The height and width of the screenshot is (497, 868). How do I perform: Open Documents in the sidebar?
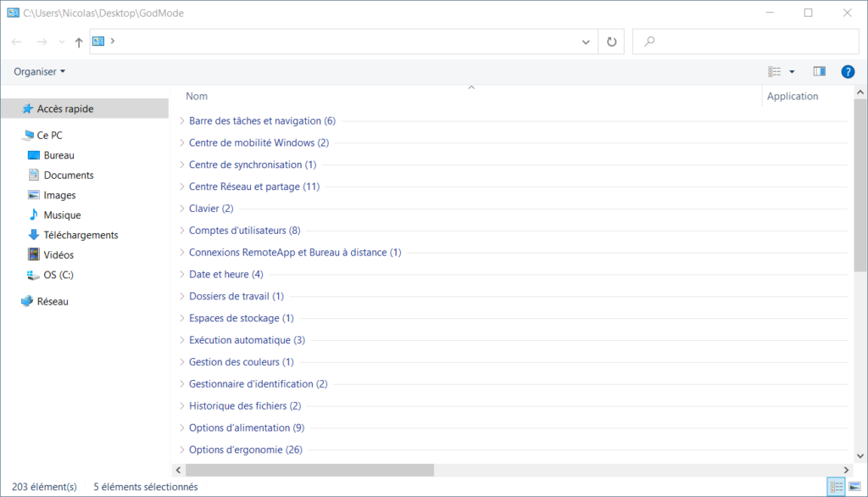point(69,175)
